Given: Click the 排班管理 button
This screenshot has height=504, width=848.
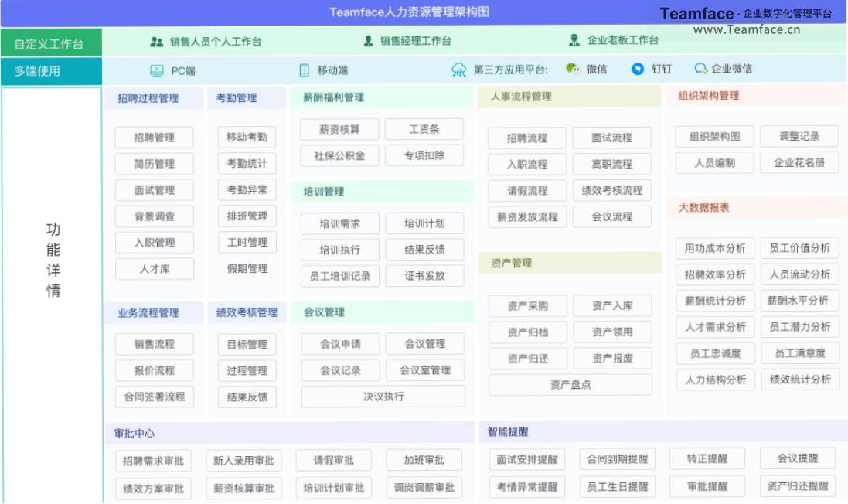Looking at the screenshot, I should click(x=247, y=216).
